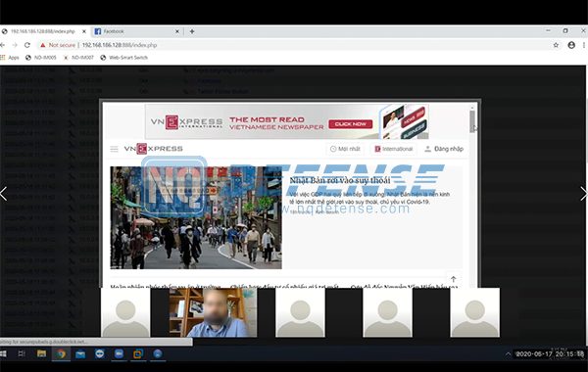Screen dimensions: 588x372
Task: Go to VnExpress International edition
Action: tap(393, 149)
